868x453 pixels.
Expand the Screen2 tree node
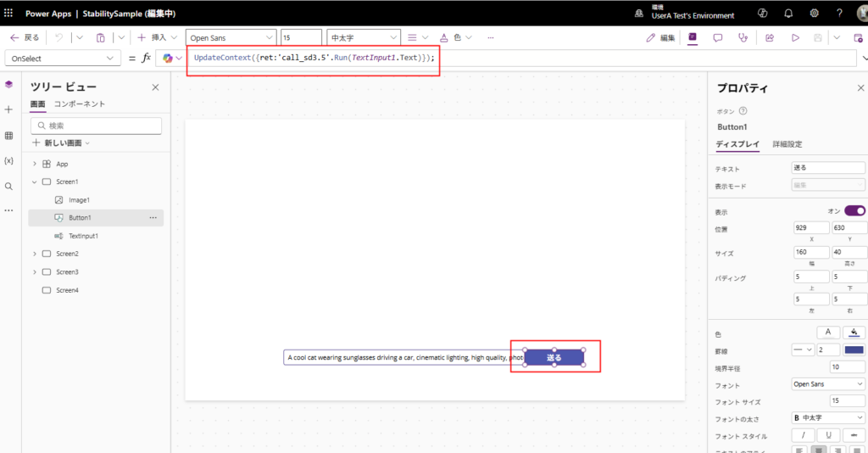coord(35,254)
